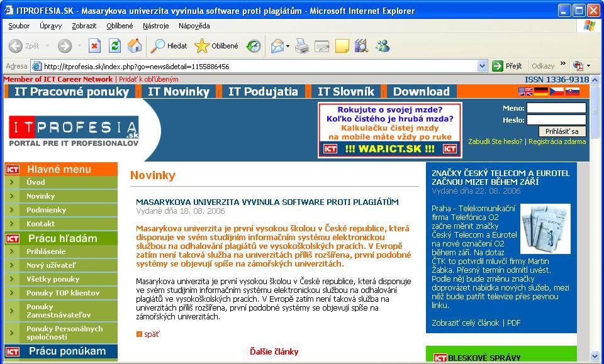Stop loading the page
Image resolution: width=604 pixels, height=364 pixels.
click(94, 46)
